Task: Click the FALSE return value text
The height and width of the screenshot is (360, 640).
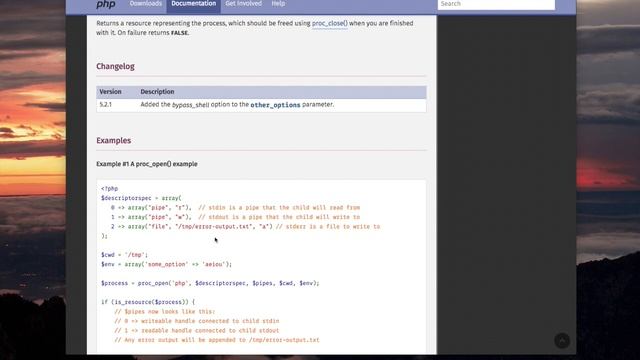Action: point(179,33)
